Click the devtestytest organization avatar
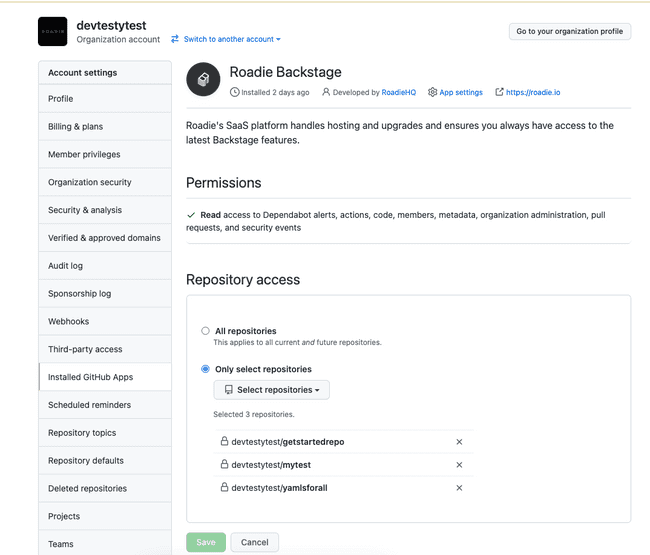 click(53, 32)
